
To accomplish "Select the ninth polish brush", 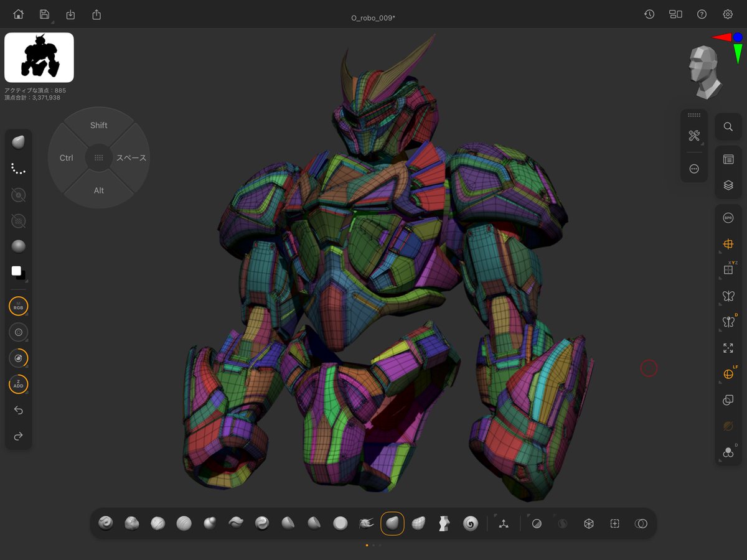I will pyautogui.click(x=314, y=523).
